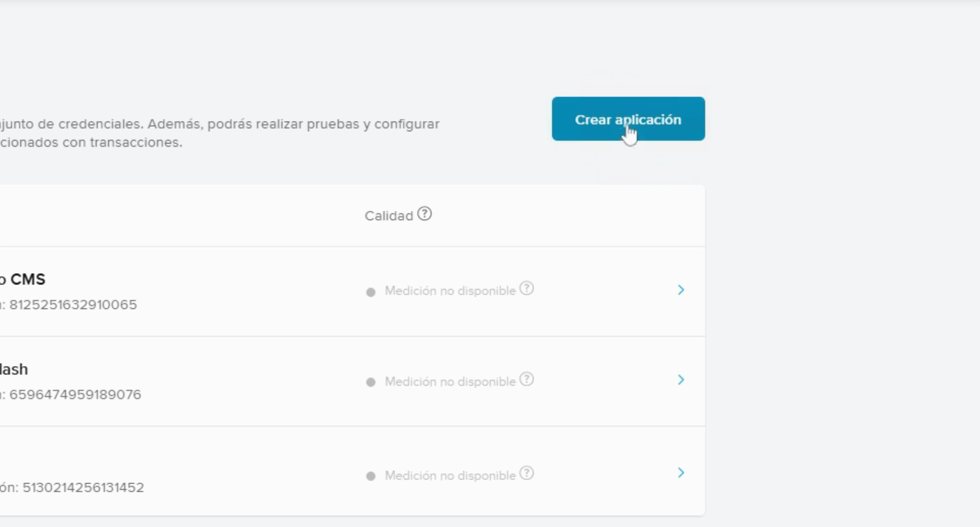Open chevron for application 5130214256131452
The image size is (980, 527).
[x=681, y=472]
